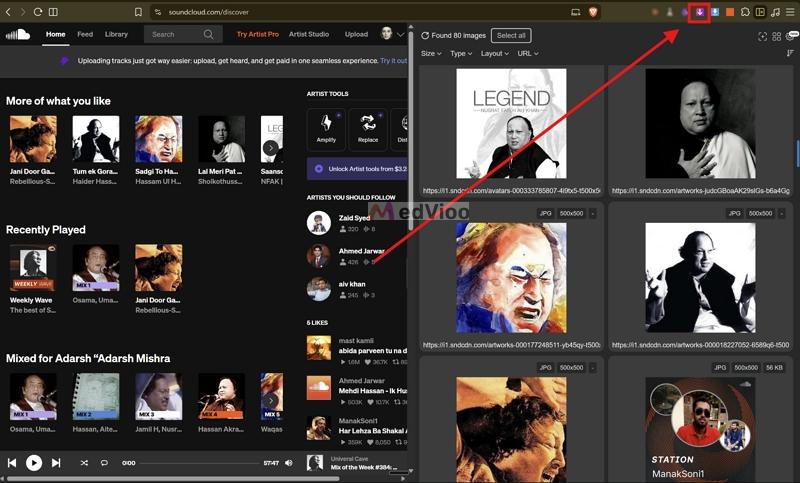This screenshot has width=800, height=483.
Task: Open the extensions puzzle icon
Action: tap(745, 12)
